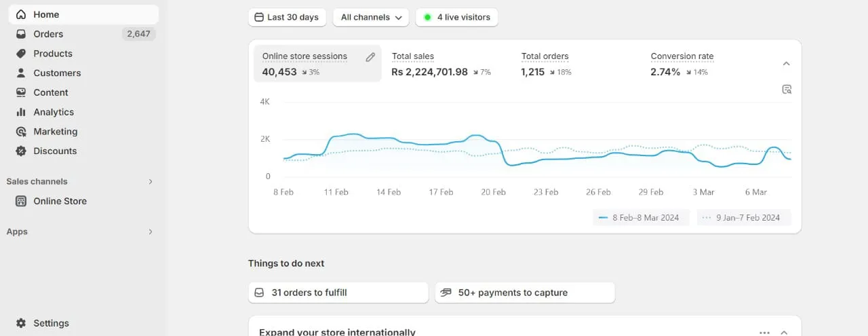Screen dimensions: 868x336
Task: Expand the Sales channels section chevron
Action: [151, 182]
